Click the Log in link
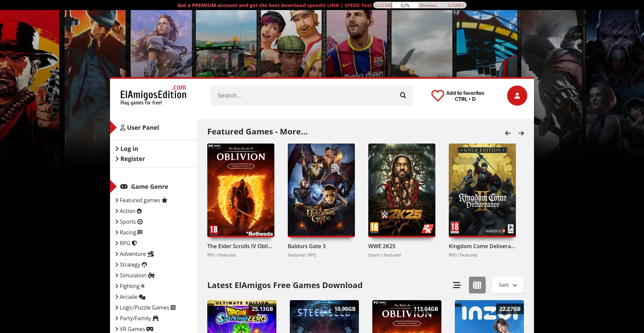Image resolution: width=644 pixels, height=333 pixels. (x=129, y=149)
